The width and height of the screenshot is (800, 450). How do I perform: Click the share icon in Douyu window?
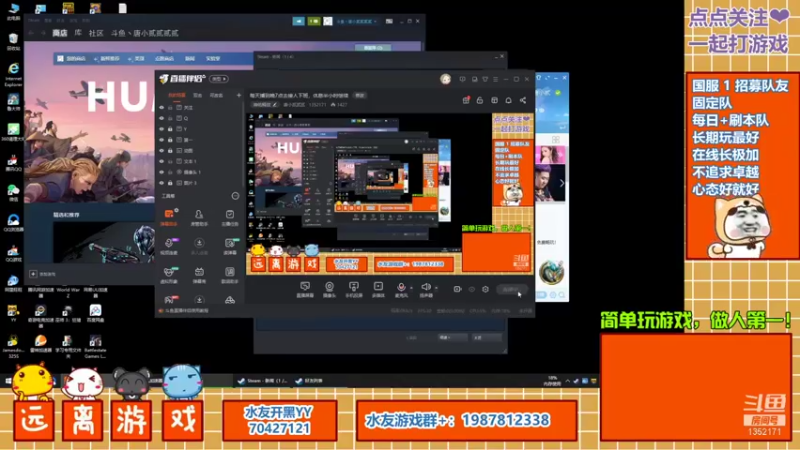coord(523,101)
